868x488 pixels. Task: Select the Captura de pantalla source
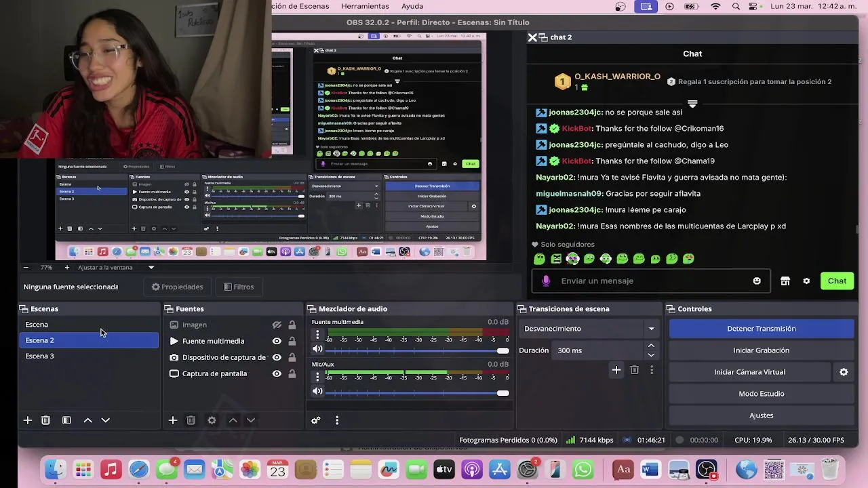point(214,373)
